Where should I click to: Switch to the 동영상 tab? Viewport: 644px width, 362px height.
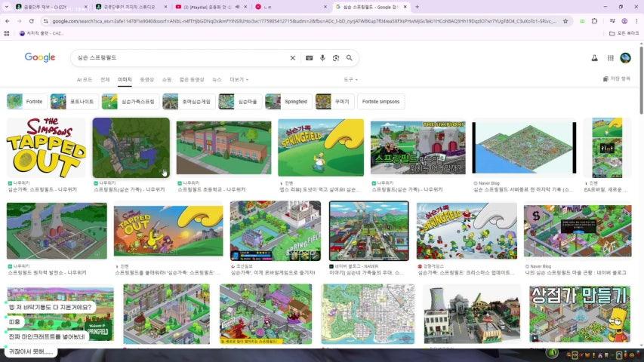pyautogui.click(x=146, y=79)
